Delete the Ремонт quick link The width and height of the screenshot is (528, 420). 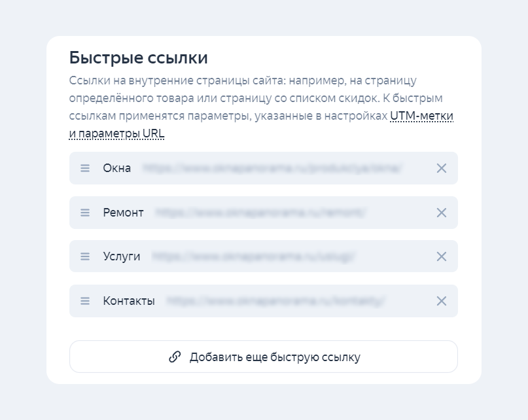[x=442, y=213]
